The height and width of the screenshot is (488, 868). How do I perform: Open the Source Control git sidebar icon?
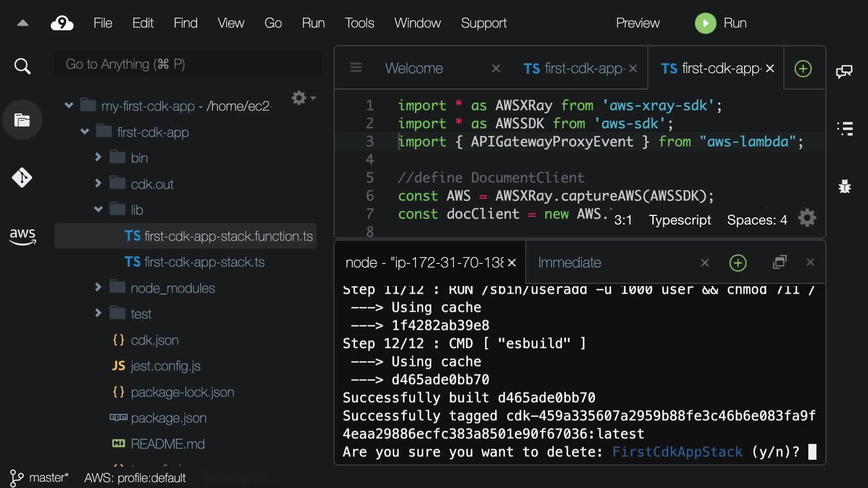point(22,178)
